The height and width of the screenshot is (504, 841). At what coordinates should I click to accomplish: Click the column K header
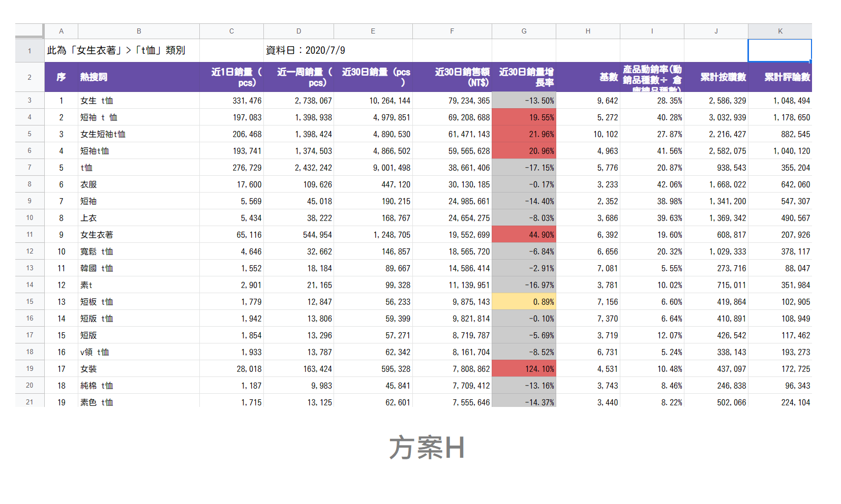[x=779, y=31]
